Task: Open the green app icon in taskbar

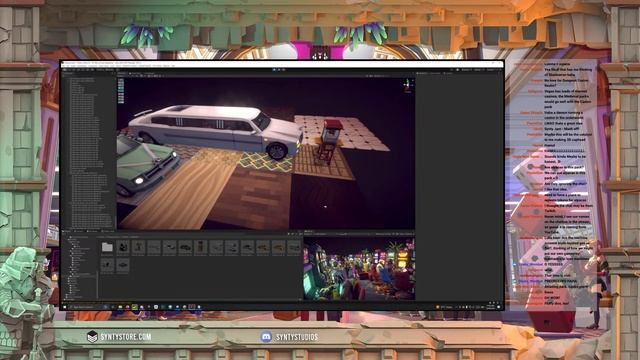Action: pyautogui.click(x=135, y=307)
